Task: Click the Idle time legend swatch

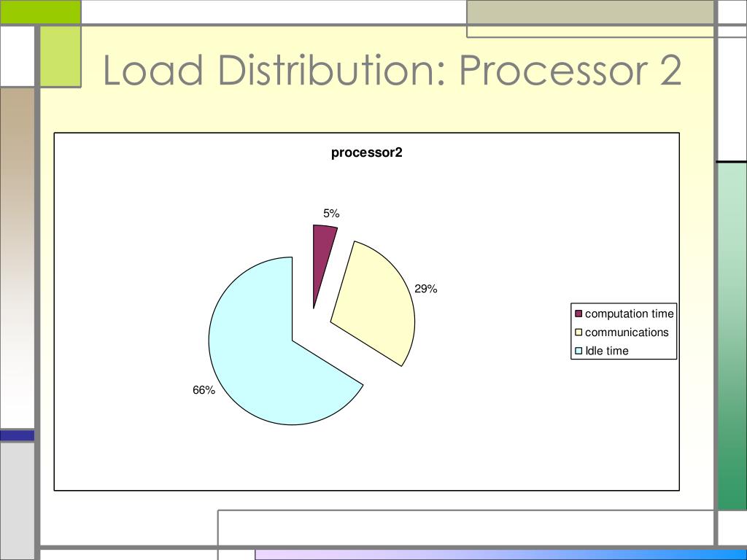Action: click(x=578, y=351)
